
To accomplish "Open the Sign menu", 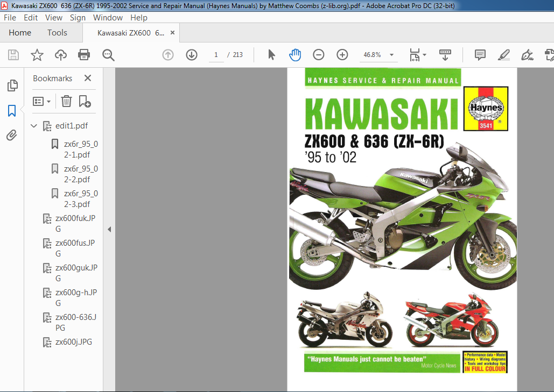I will (x=78, y=18).
